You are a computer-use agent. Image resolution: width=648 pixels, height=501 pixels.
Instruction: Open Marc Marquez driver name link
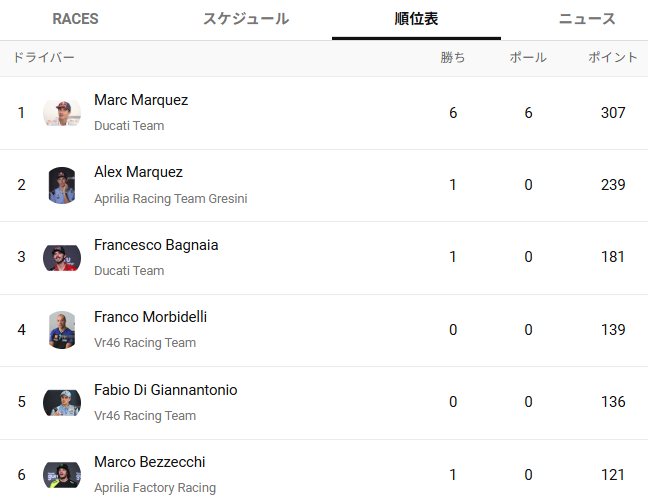click(x=141, y=100)
